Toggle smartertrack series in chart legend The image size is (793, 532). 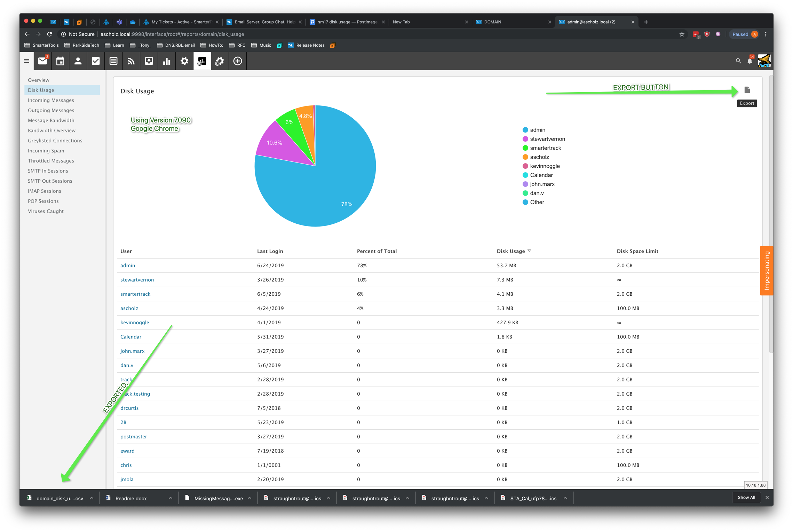coord(545,148)
